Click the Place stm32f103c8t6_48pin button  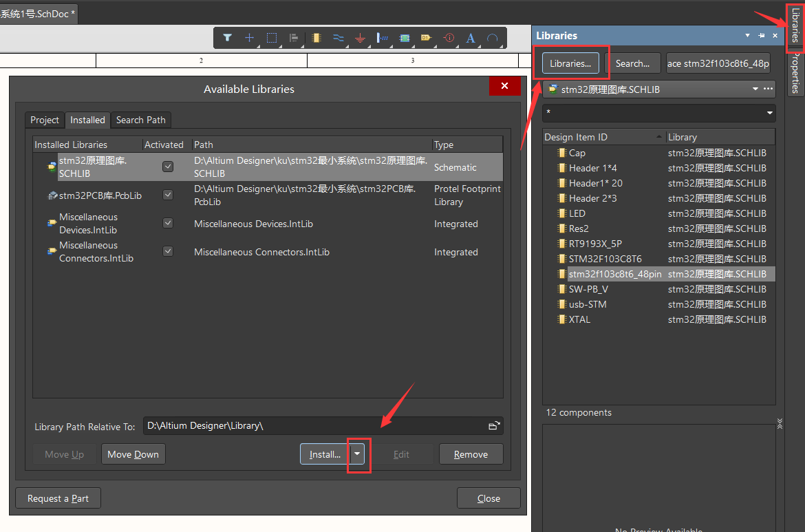[x=718, y=63]
